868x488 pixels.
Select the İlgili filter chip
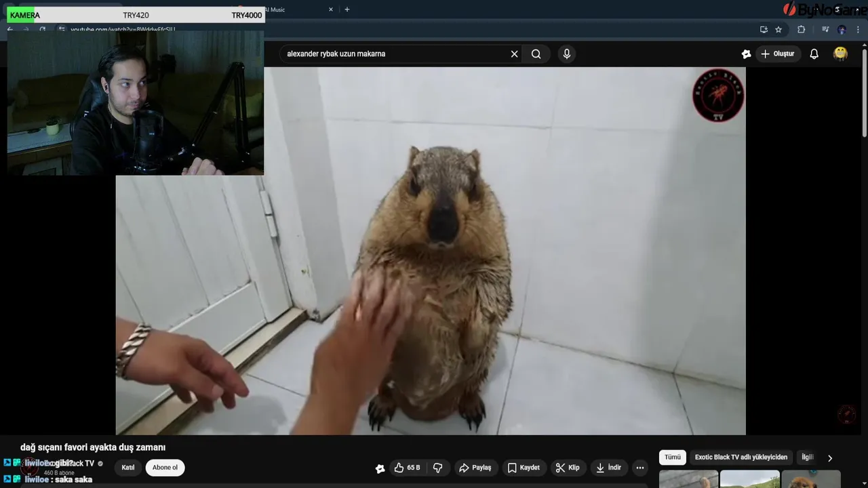[807, 457]
